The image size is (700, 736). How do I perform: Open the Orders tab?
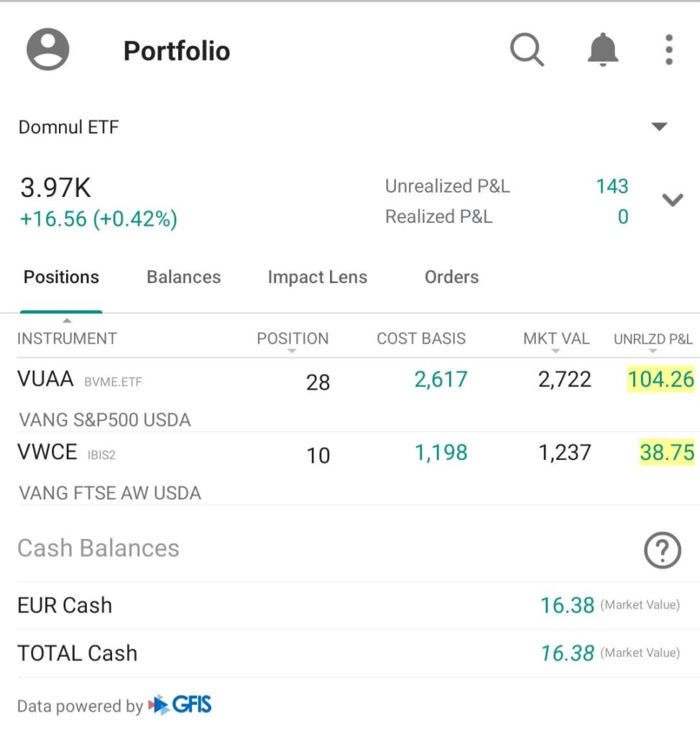451,277
